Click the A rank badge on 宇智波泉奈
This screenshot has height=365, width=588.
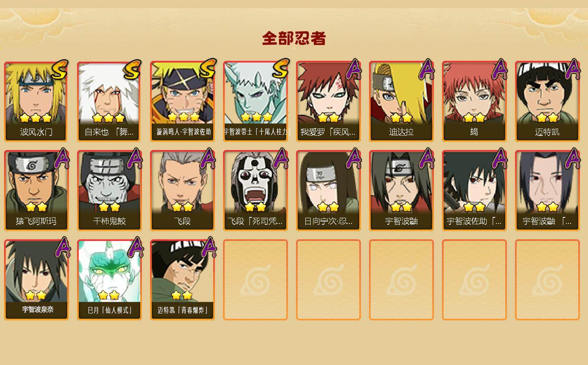[x=62, y=248]
